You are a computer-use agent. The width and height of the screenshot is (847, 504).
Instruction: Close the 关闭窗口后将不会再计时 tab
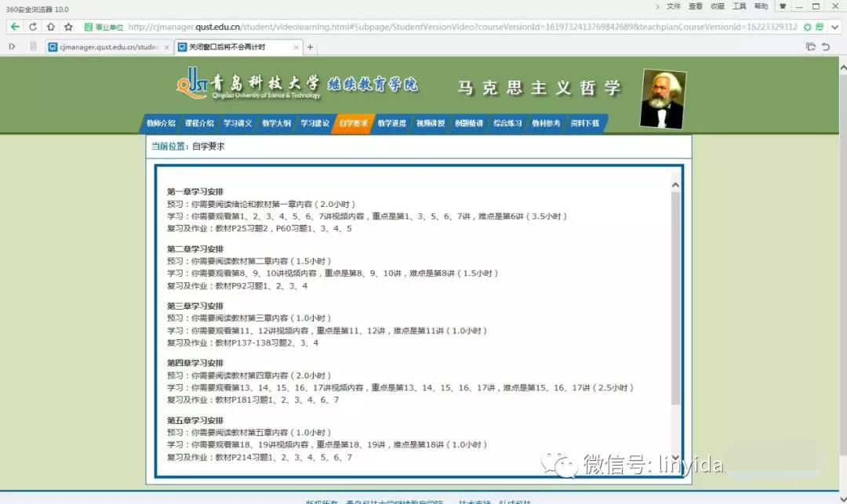tap(296, 47)
